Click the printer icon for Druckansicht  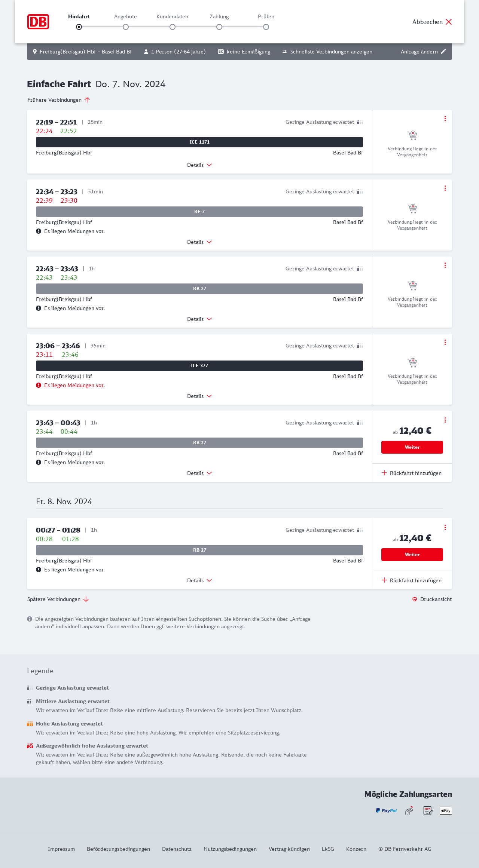[x=415, y=599]
